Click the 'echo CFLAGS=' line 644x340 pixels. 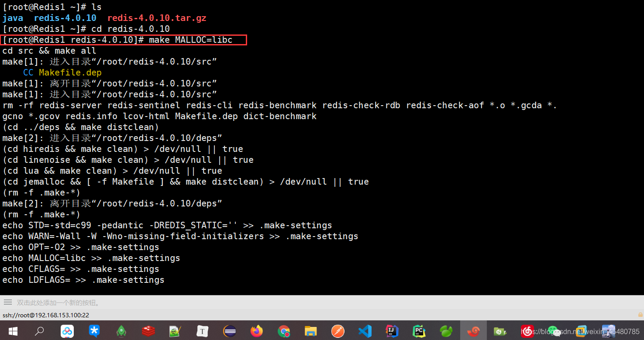(x=81, y=269)
